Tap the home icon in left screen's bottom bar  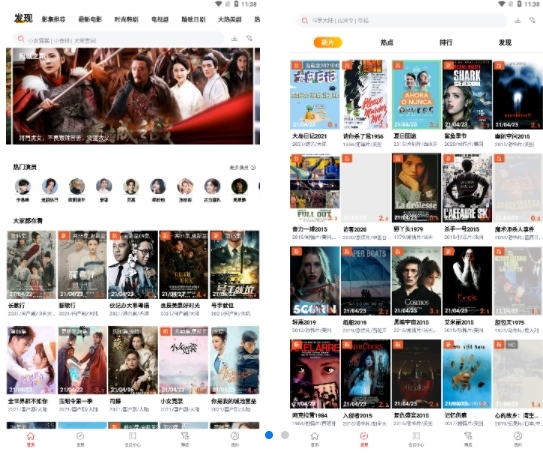coord(31,436)
